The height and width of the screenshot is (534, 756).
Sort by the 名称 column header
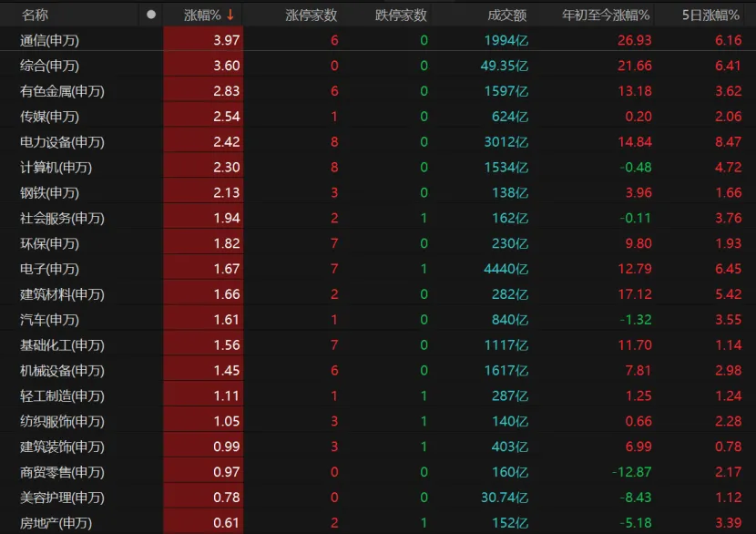(x=36, y=15)
